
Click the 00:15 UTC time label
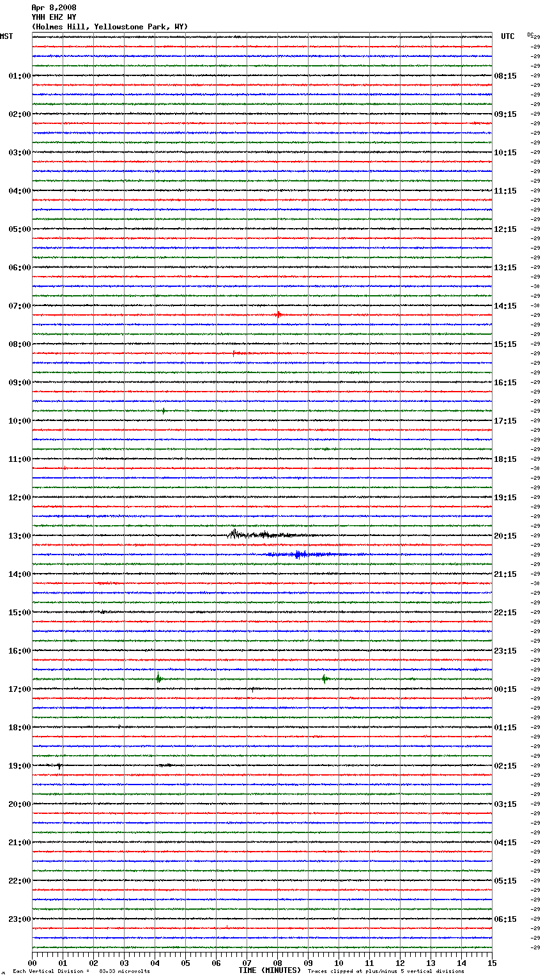coord(505,689)
